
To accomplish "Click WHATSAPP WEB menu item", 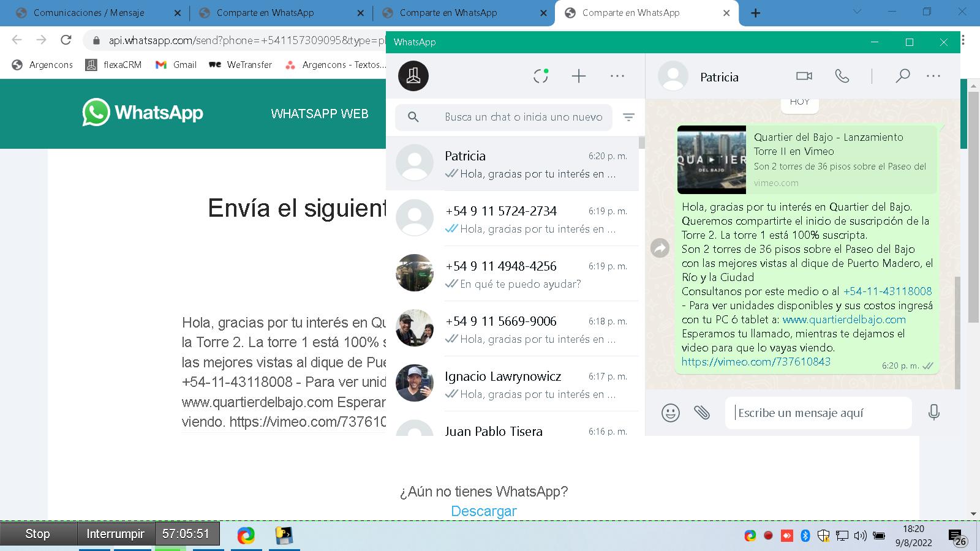I will click(x=320, y=114).
